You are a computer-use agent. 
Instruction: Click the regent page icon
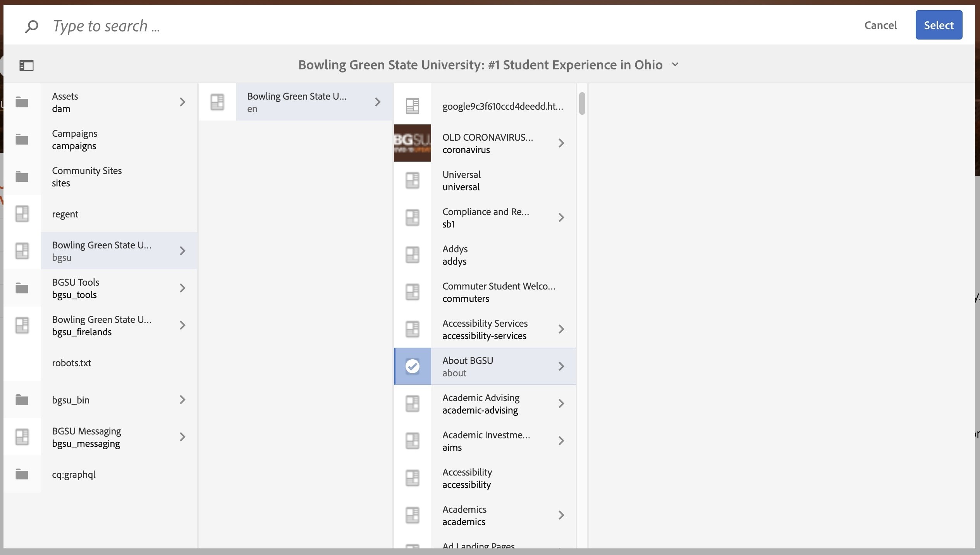point(22,214)
